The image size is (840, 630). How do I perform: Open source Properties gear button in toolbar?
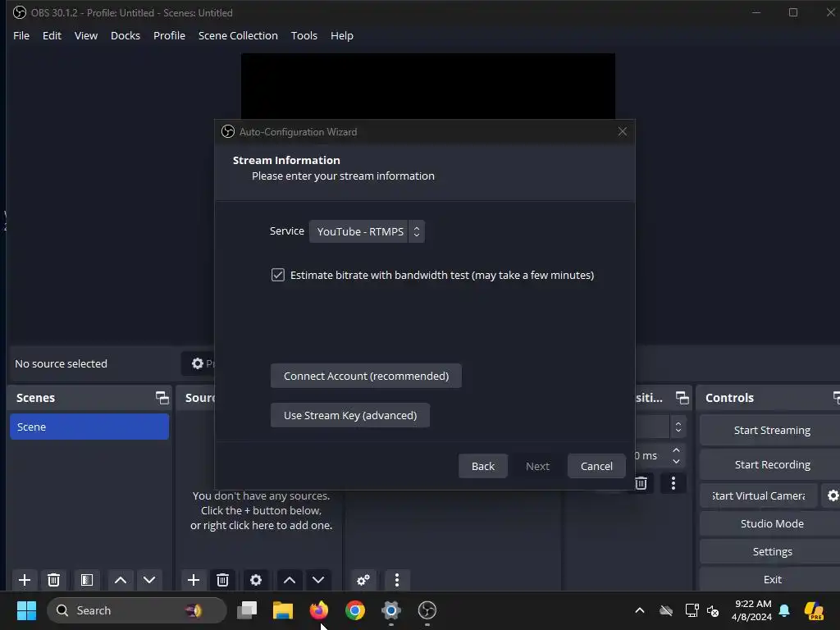click(198, 363)
